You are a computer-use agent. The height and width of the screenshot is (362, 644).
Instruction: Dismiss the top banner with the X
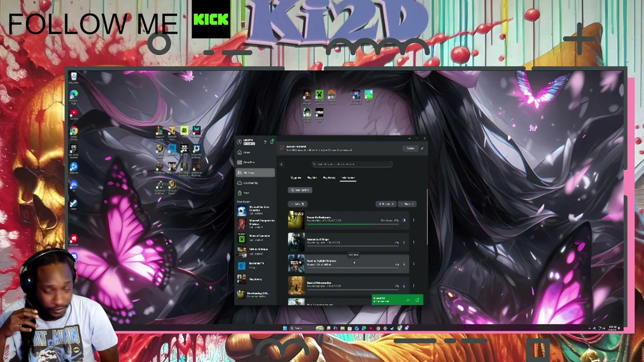click(422, 148)
